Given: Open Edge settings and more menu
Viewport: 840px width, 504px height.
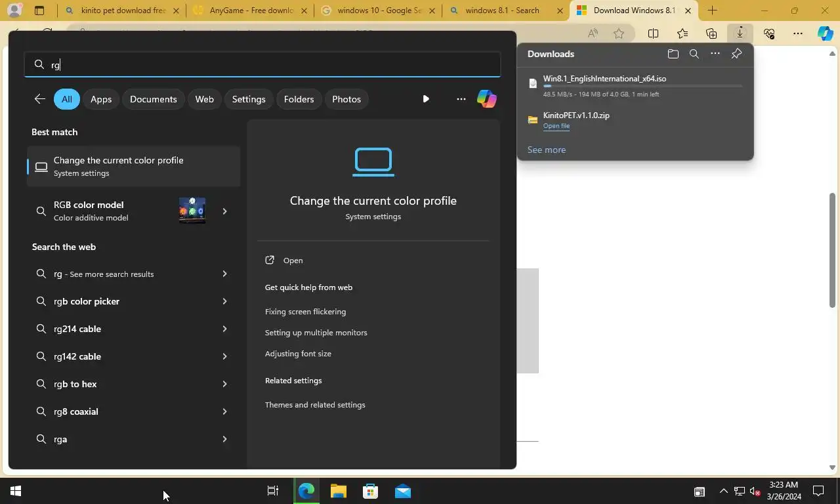Looking at the screenshot, I should 797,33.
